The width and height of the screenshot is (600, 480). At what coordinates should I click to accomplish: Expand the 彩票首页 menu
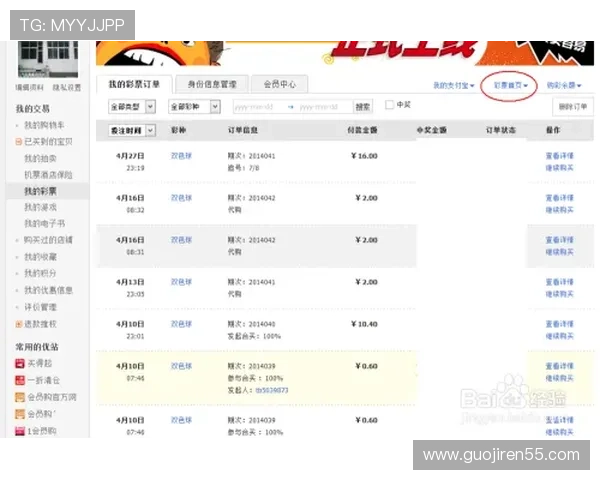pyautogui.click(x=511, y=85)
